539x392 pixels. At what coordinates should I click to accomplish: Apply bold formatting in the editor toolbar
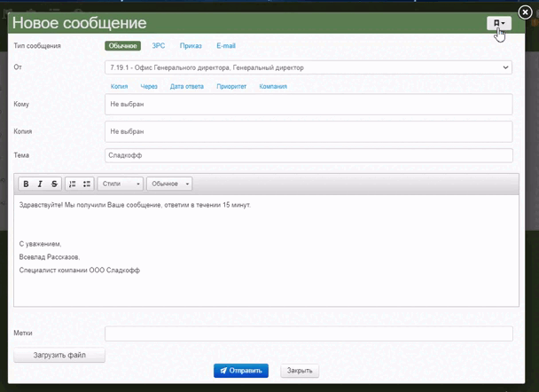coord(26,184)
